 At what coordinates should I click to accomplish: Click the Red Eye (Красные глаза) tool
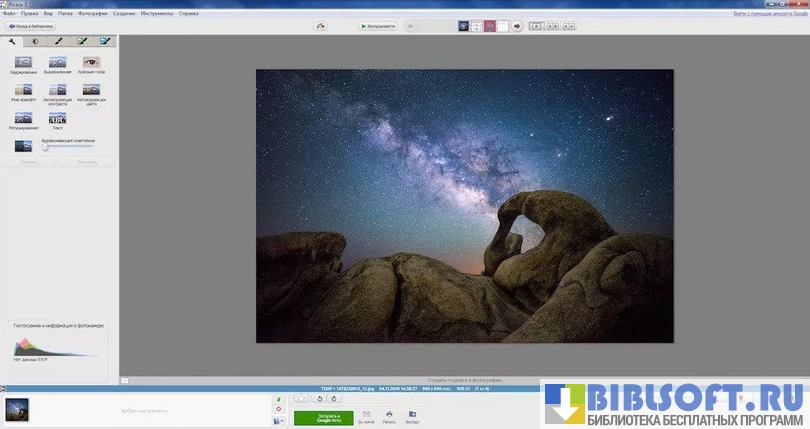tap(91, 63)
